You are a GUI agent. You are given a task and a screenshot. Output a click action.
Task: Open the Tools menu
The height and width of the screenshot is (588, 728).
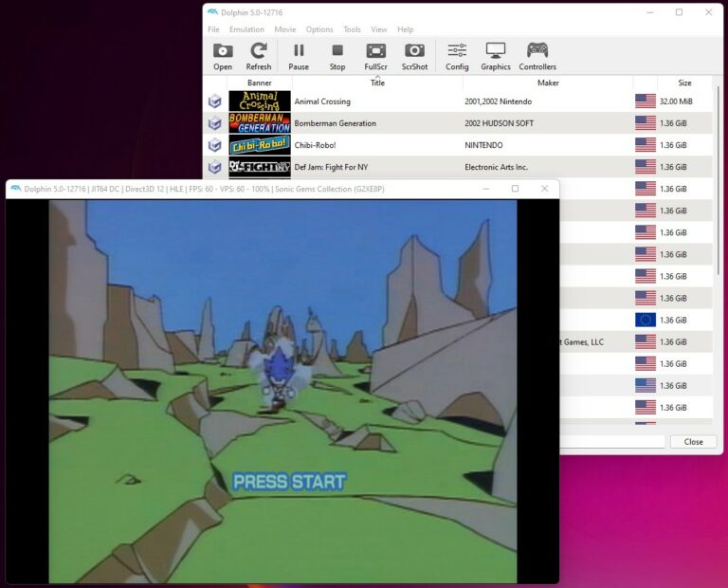[x=352, y=29]
